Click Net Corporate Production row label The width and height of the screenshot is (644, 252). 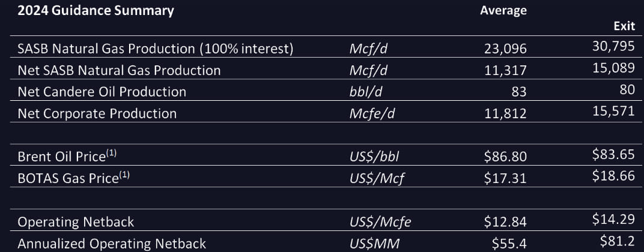97,113
